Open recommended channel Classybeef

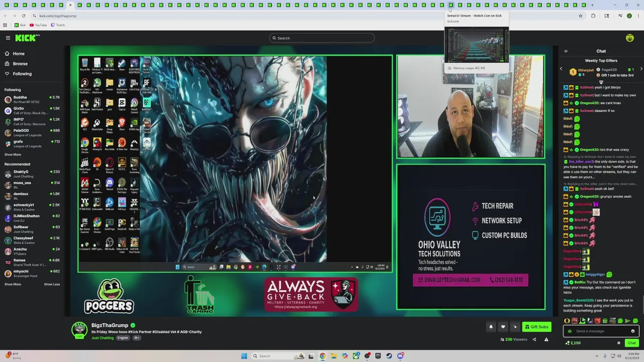(x=32, y=240)
